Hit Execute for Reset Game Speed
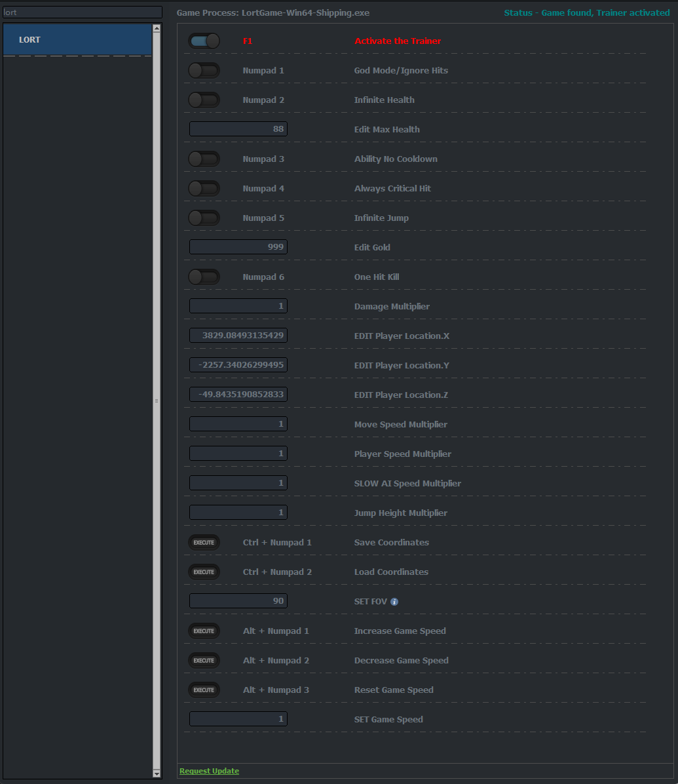 coord(204,690)
